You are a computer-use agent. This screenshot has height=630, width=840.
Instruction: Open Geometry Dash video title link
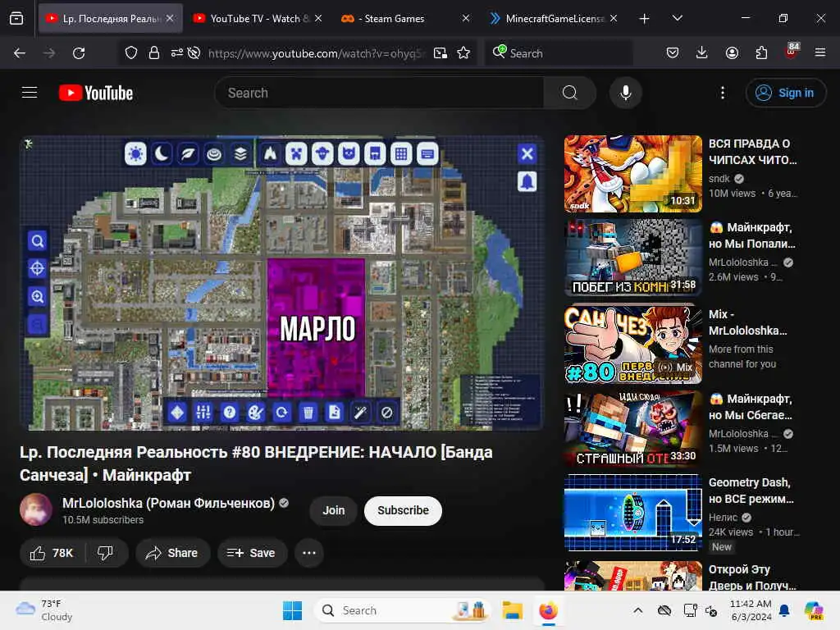click(751, 491)
